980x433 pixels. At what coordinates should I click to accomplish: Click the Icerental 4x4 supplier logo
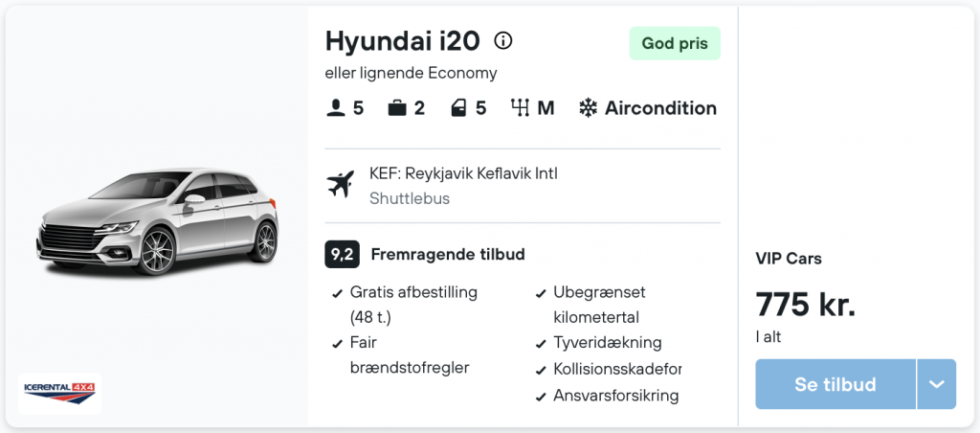(x=59, y=393)
